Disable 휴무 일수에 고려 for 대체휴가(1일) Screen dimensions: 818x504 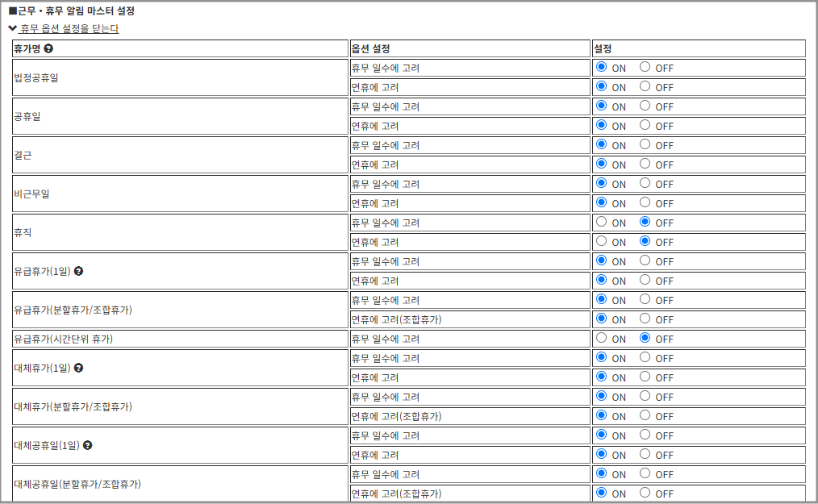(x=645, y=357)
